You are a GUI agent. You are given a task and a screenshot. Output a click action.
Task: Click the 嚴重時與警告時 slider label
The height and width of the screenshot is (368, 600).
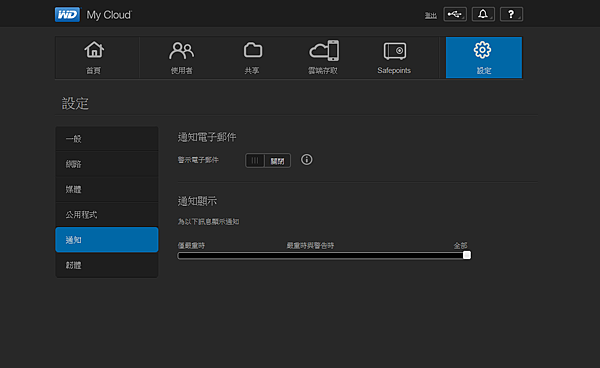click(x=310, y=246)
